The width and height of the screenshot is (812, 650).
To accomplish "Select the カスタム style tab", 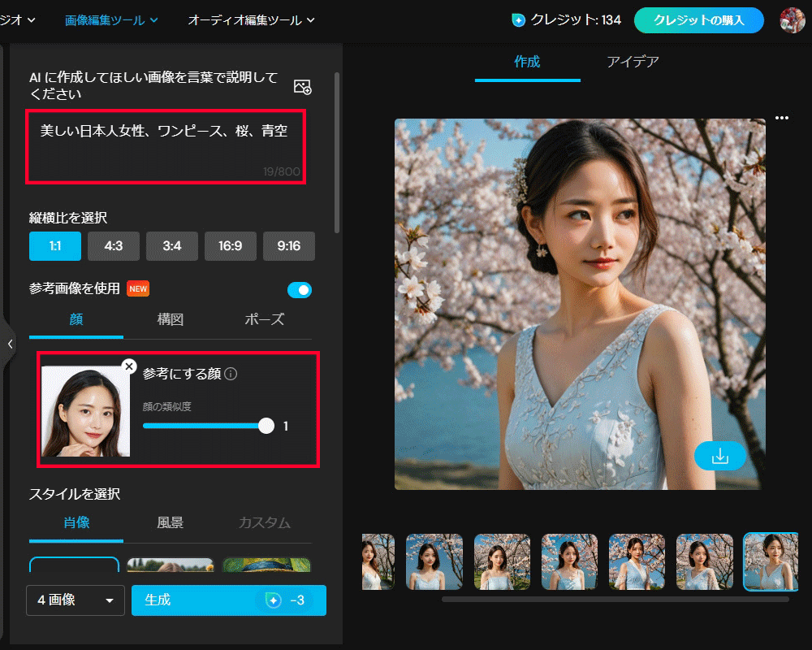I will click(265, 522).
